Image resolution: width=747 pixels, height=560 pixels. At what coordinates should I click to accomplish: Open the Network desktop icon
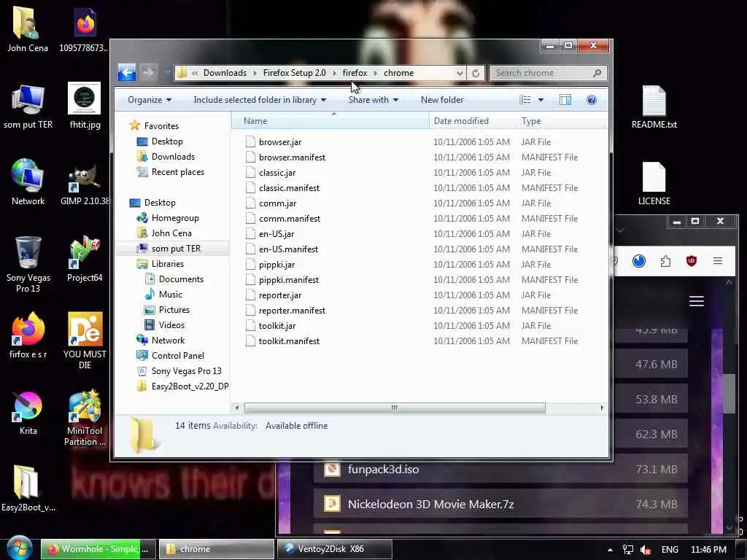click(x=28, y=182)
